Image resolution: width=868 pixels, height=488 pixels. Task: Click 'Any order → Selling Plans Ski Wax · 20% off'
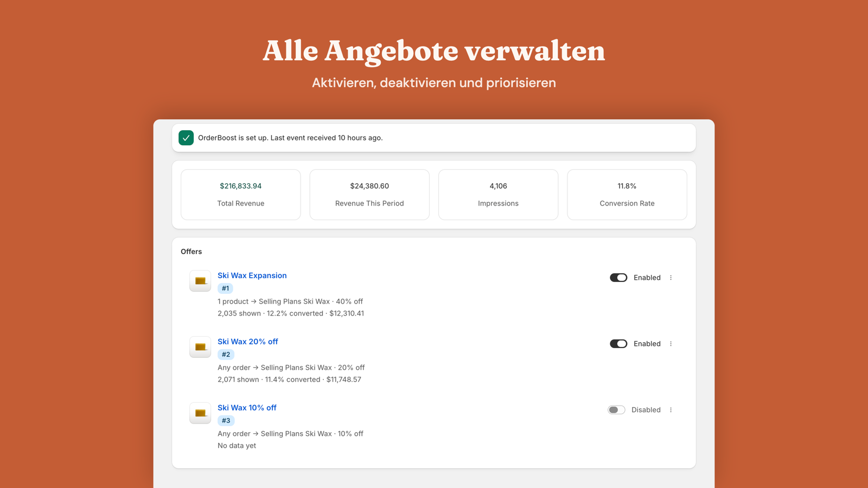291,368
